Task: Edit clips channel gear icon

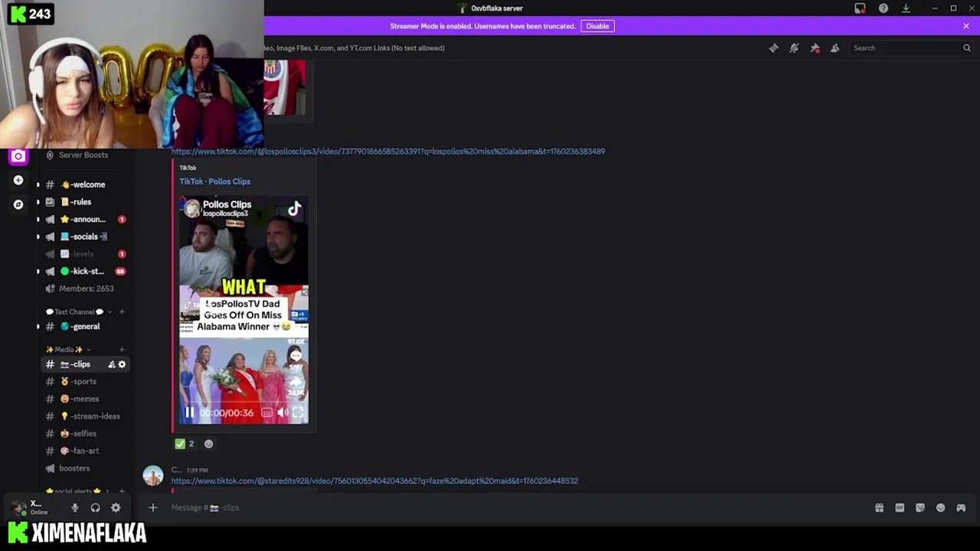Action: 122,364
